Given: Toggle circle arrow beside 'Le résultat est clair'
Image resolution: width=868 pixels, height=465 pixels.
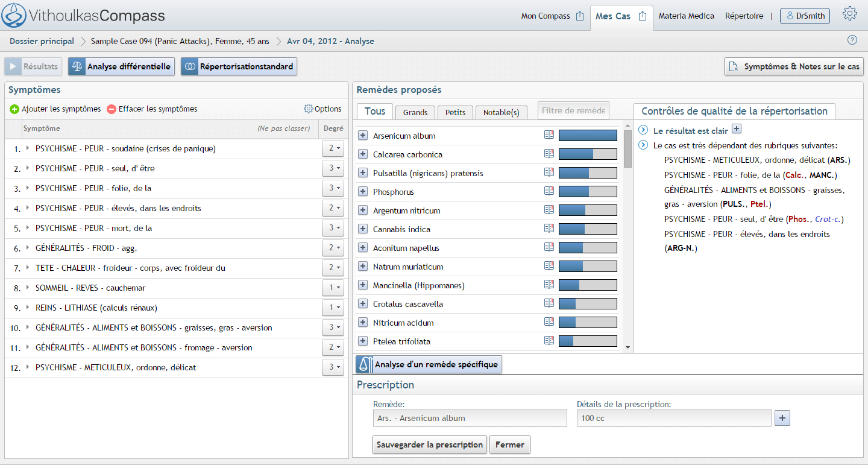Looking at the screenshot, I should (x=643, y=130).
